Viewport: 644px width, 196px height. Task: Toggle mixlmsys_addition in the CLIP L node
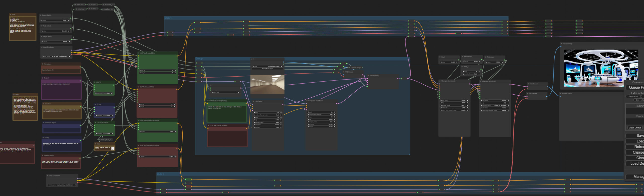(x=104, y=116)
